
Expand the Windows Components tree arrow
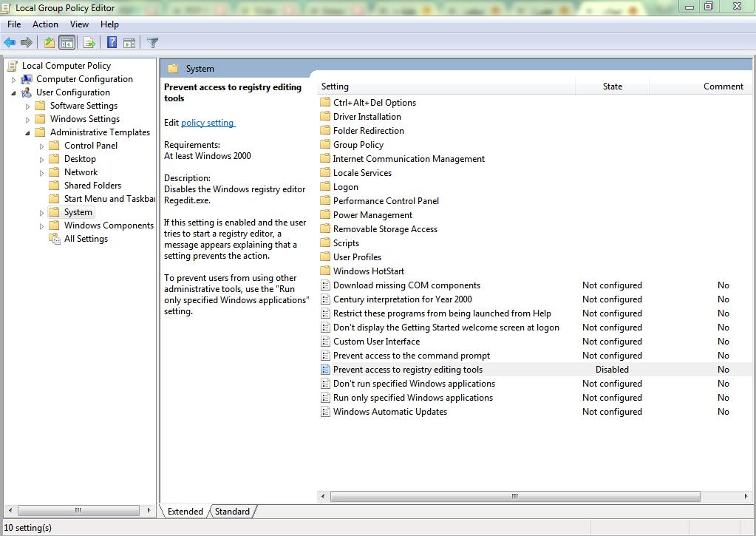point(42,225)
